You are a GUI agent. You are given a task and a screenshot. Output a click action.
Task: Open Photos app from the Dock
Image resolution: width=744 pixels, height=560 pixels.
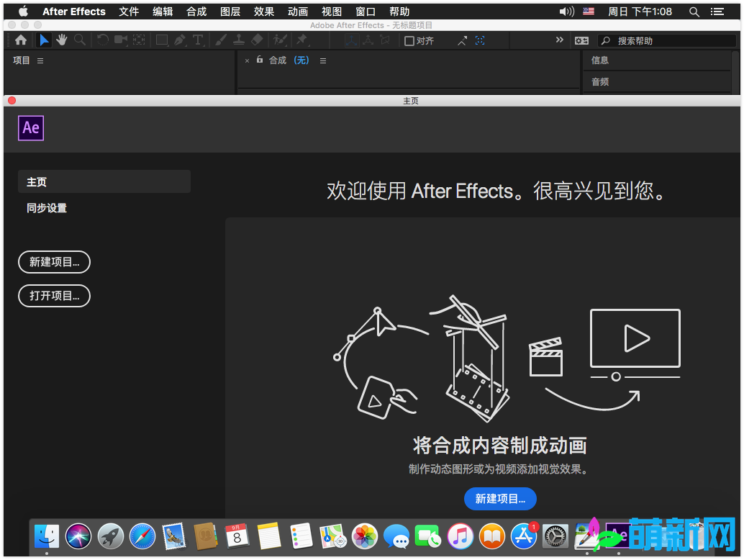[x=365, y=537]
